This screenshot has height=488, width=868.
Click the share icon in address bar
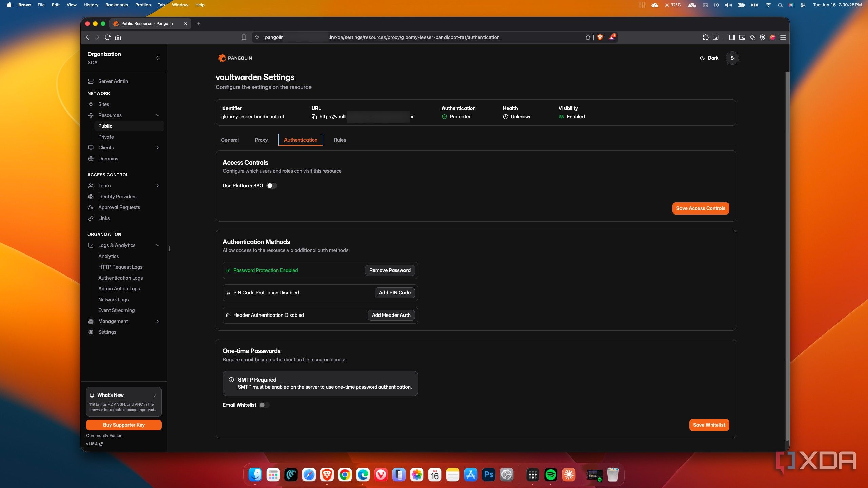[588, 37]
